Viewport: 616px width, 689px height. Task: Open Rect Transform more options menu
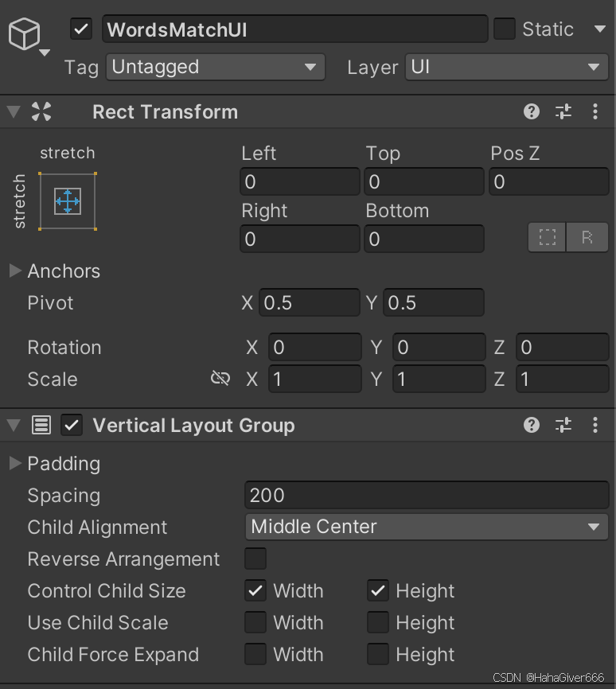click(595, 111)
